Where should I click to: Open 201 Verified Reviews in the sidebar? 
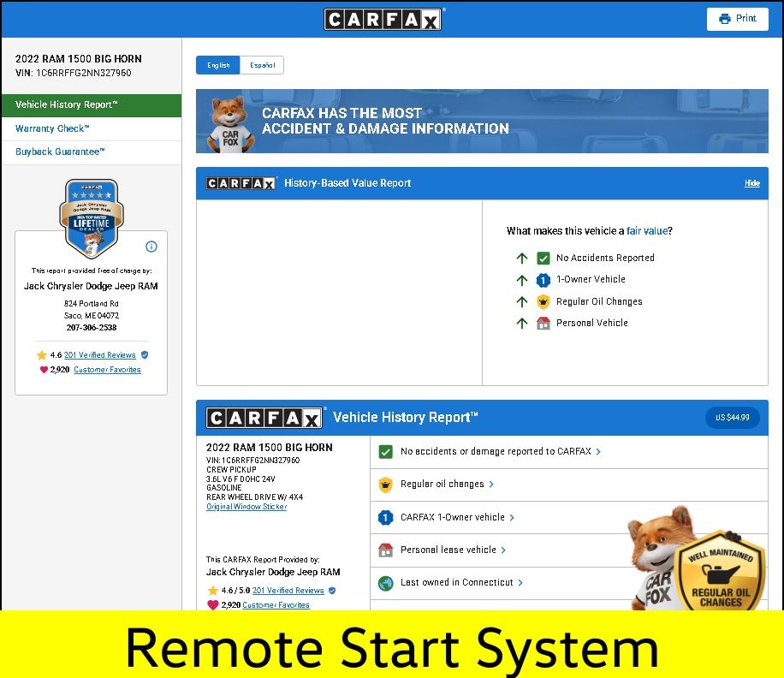pyautogui.click(x=100, y=355)
